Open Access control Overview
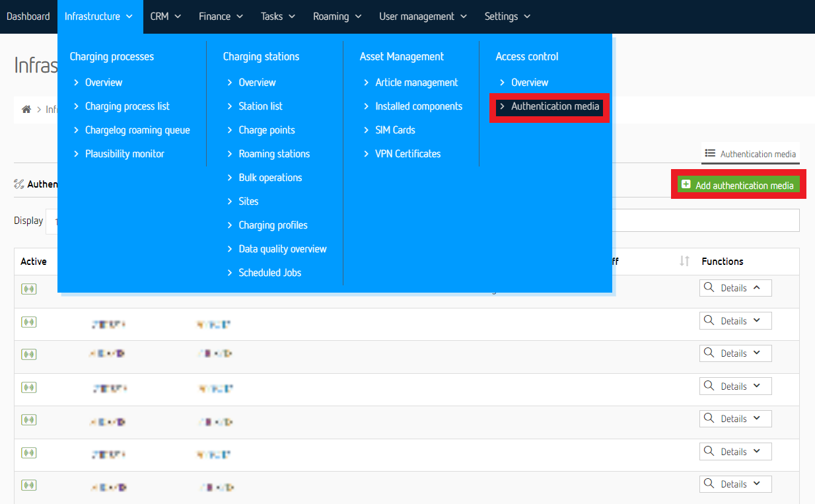 click(x=530, y=83)
